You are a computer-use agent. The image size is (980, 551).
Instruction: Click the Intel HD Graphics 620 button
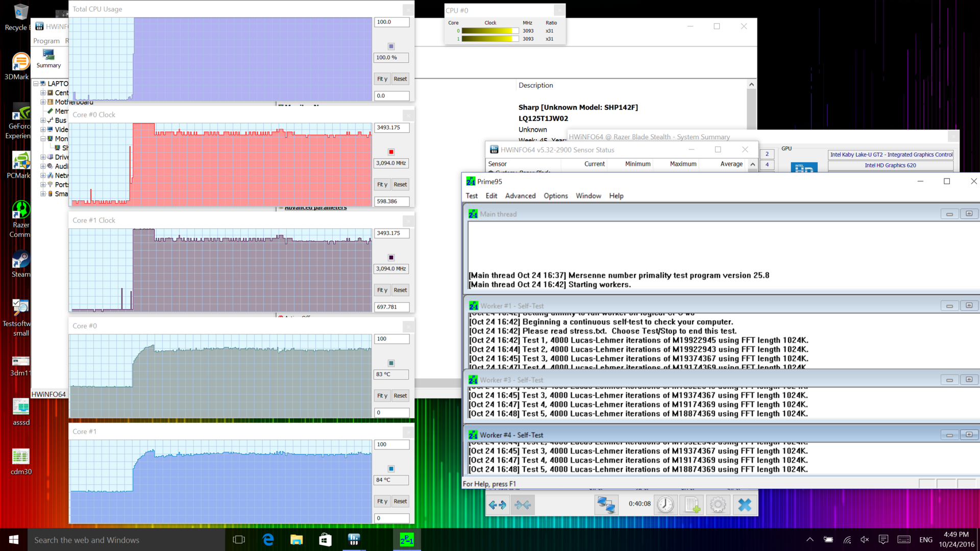click(x=890, y=165)
